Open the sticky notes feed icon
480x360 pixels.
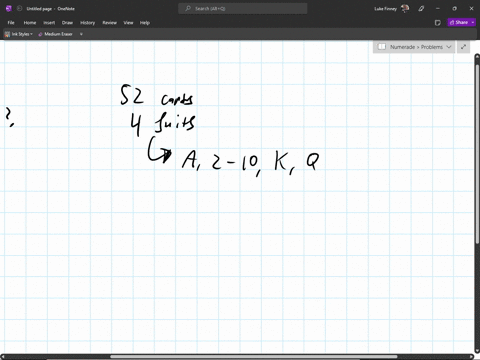[x=438, y=23]
